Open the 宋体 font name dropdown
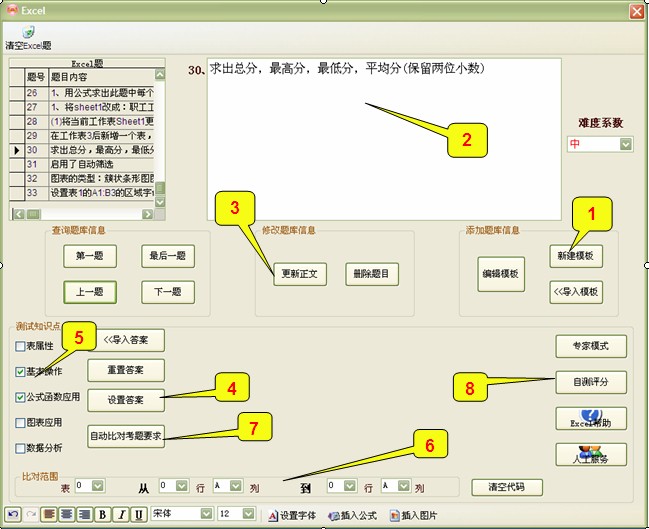This screenshot has height=529, width=649. click(x=206, y=514)
